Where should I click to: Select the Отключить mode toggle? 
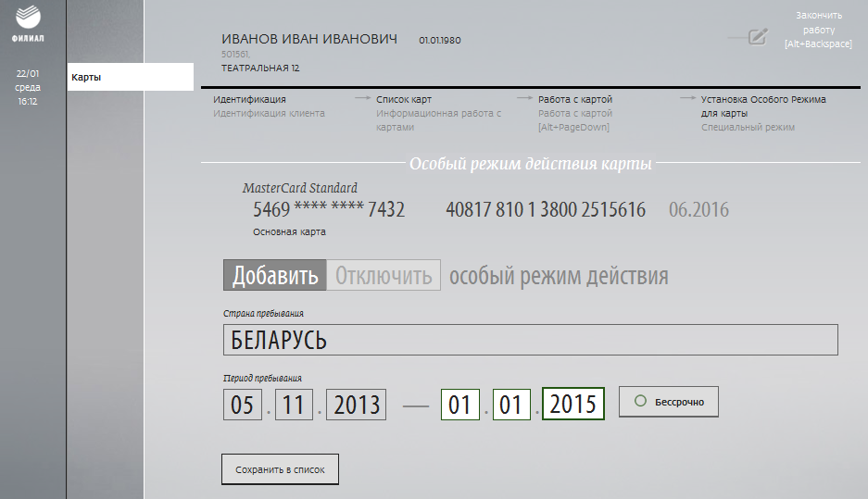(384, 275)
